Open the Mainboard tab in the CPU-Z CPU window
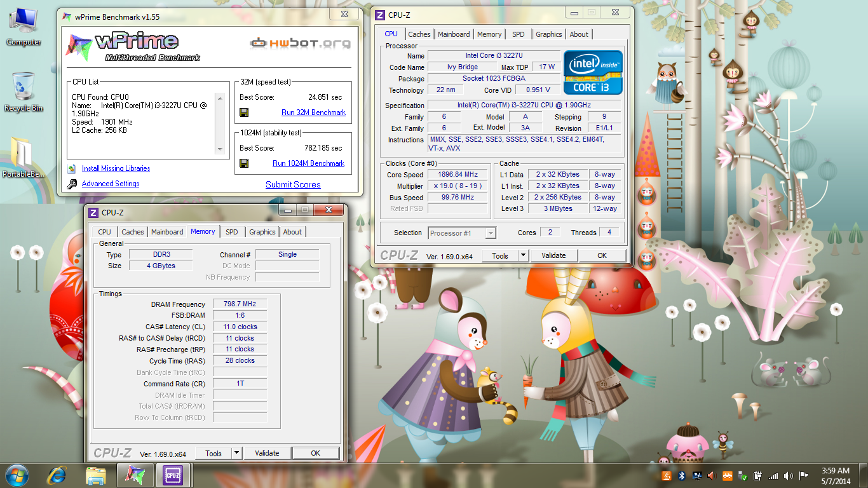Viewport: 868px width, 488px height. tap(454, 34)
